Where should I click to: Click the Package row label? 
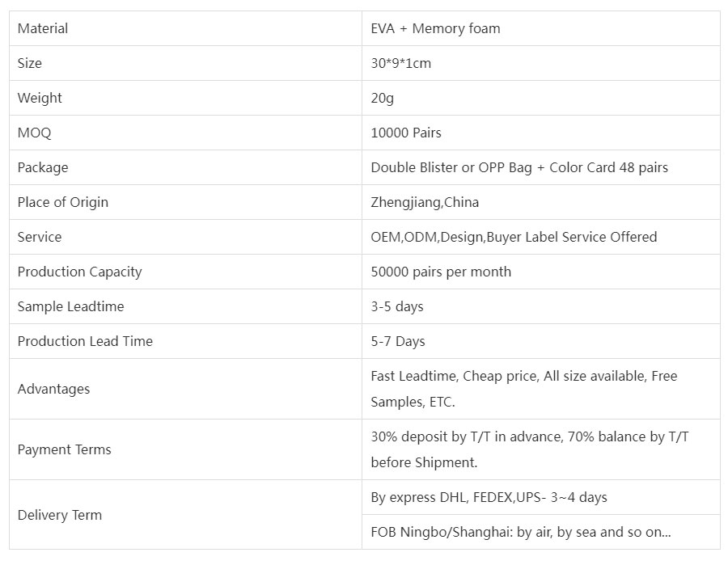click(43, 167)
